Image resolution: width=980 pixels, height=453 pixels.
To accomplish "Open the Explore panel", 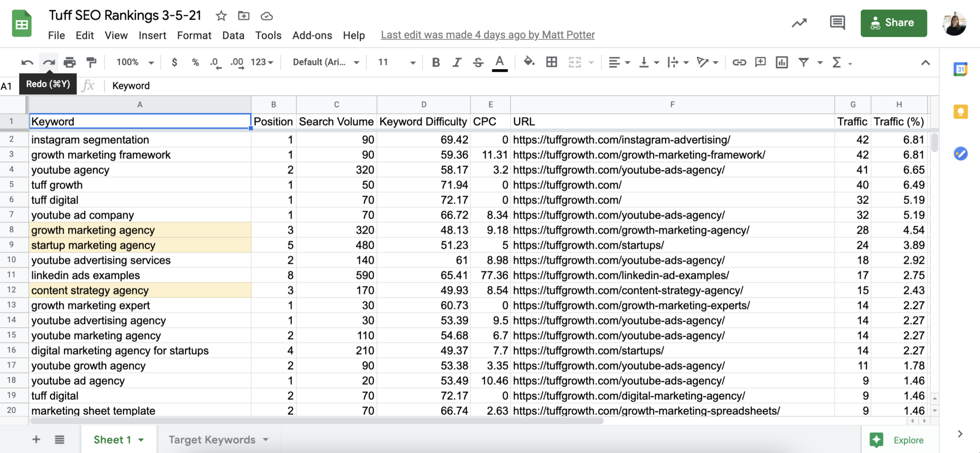I will pos(900,439).
